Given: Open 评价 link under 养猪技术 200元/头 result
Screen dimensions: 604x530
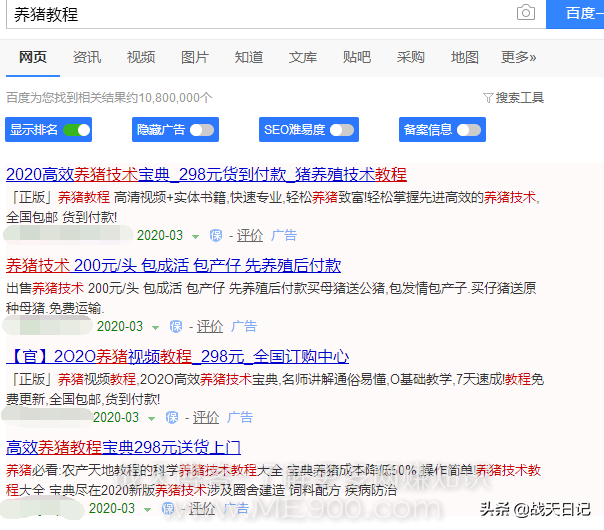Looking at the screenshot, I should pos(210,327).
